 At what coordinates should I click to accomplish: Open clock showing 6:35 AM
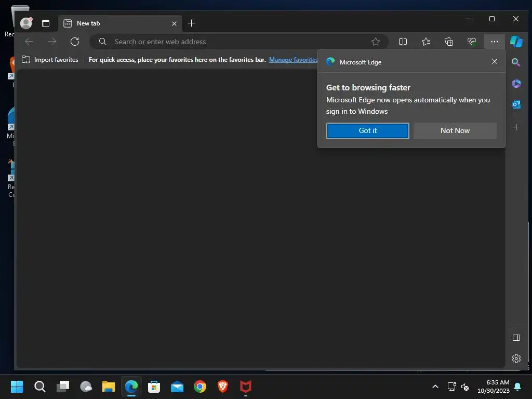click(494, 387)
